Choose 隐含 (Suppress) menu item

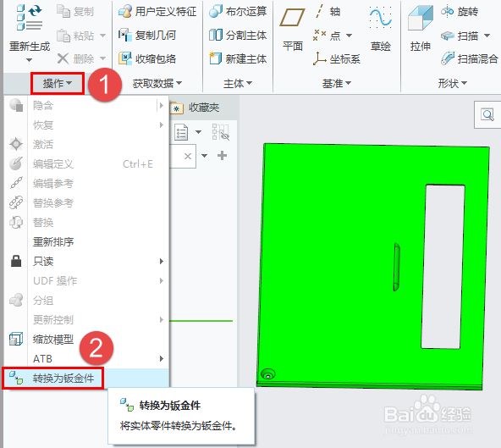click(86, 105)
